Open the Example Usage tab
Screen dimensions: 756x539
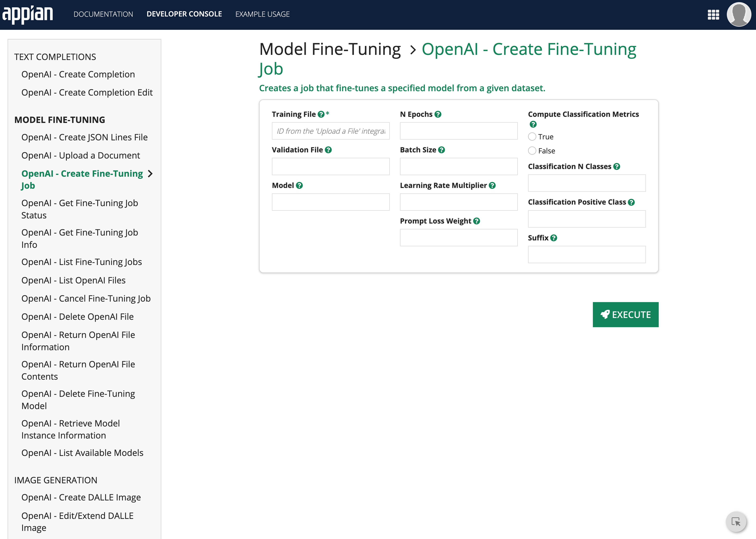(x=262, y=14)
